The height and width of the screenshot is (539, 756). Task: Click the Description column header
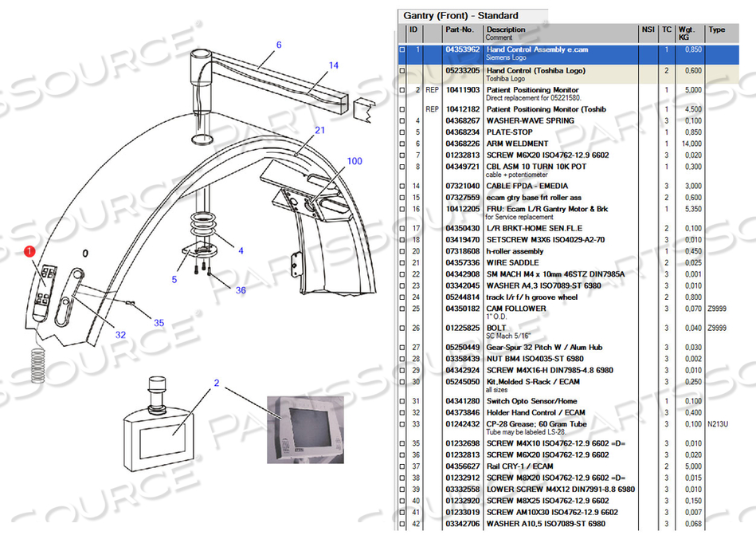pyautogui.click(x=506, y=30)
